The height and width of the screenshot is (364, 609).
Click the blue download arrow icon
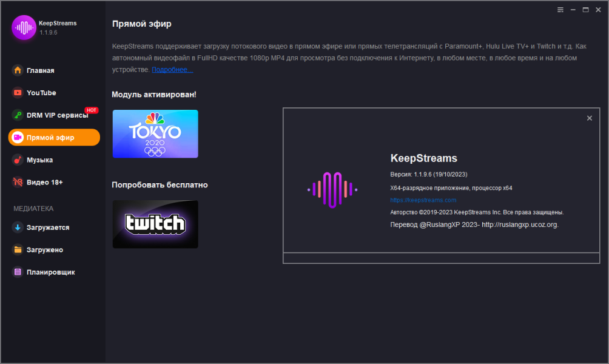coord(18,227)
